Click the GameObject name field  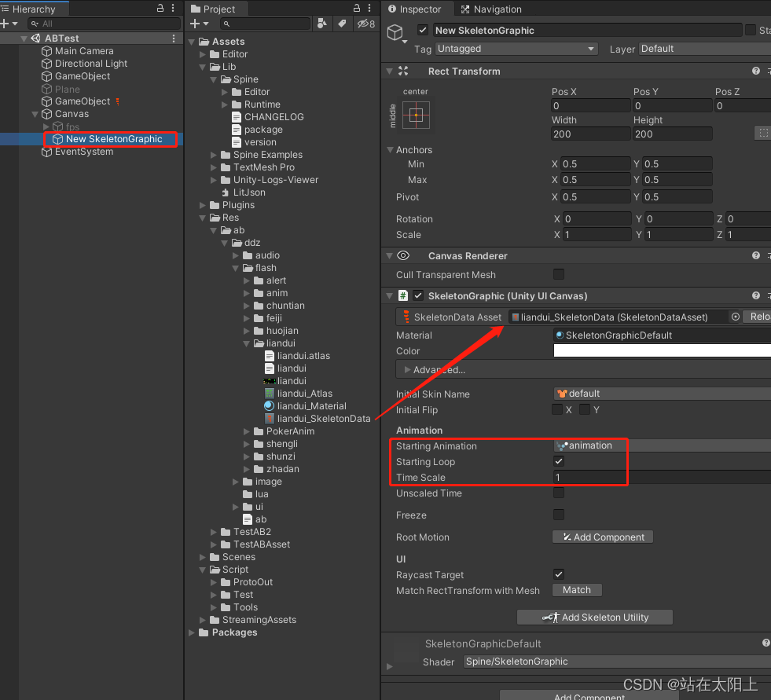588,31
